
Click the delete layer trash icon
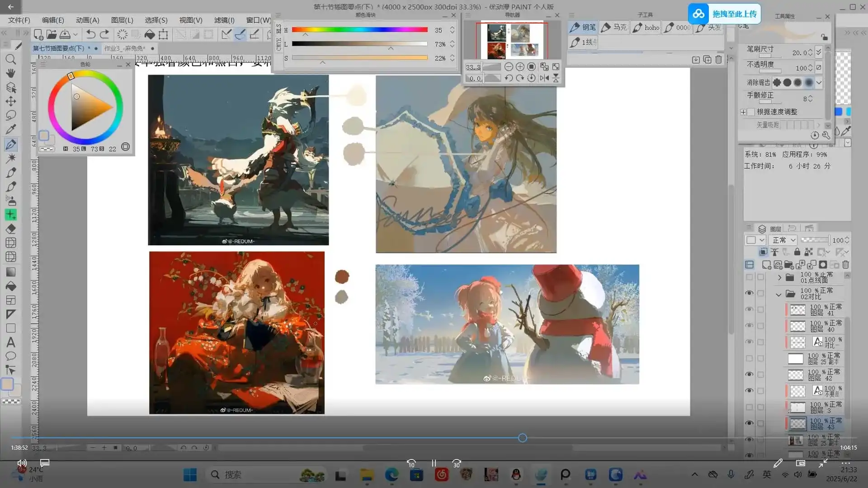coord(845,265)
